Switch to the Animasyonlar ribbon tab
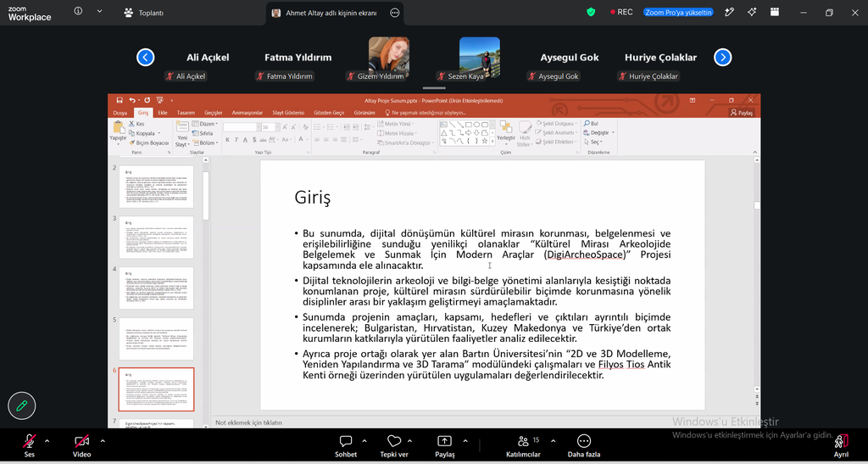868x464 pixels. coord(247,113)
